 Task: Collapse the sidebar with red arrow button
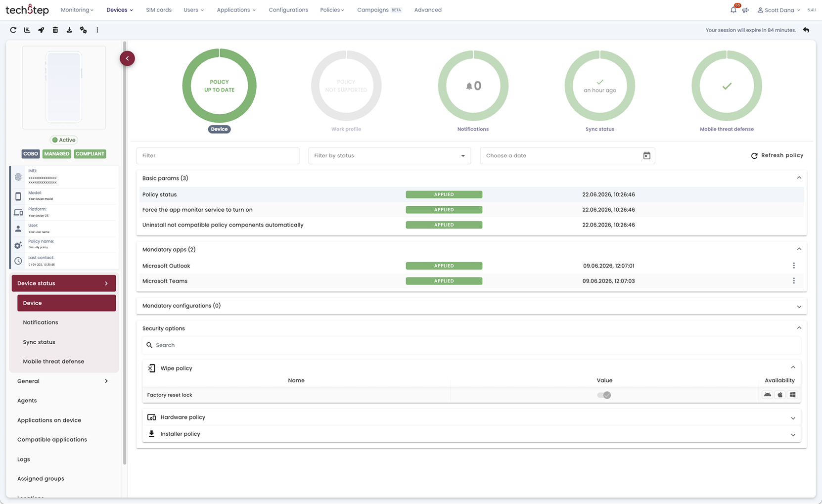[x=127, y=58]
